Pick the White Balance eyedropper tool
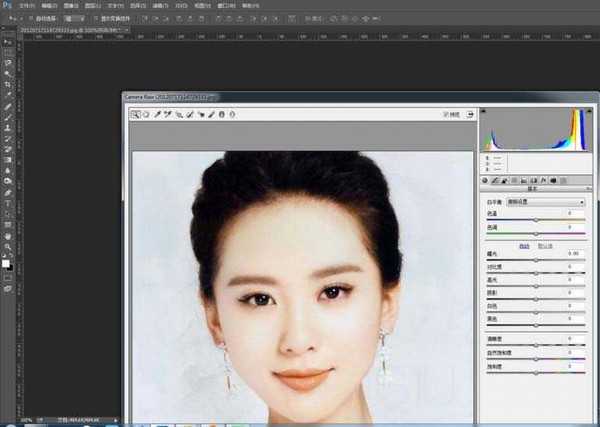 pyautogui.click(x=157, y=115)
